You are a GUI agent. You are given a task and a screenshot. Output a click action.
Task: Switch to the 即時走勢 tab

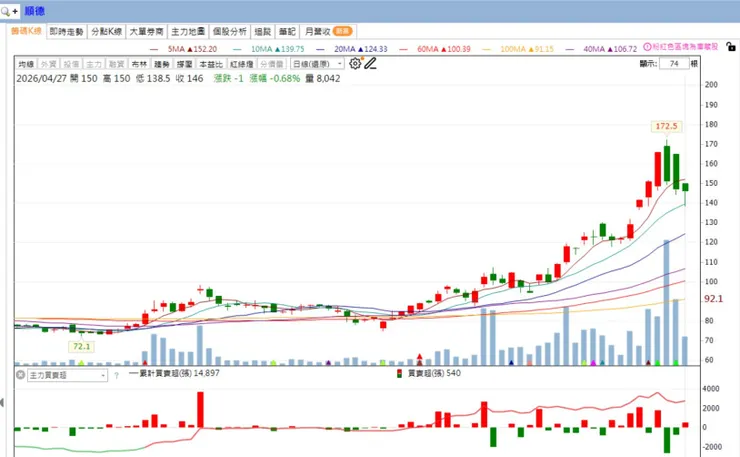[x=67, y=32]
